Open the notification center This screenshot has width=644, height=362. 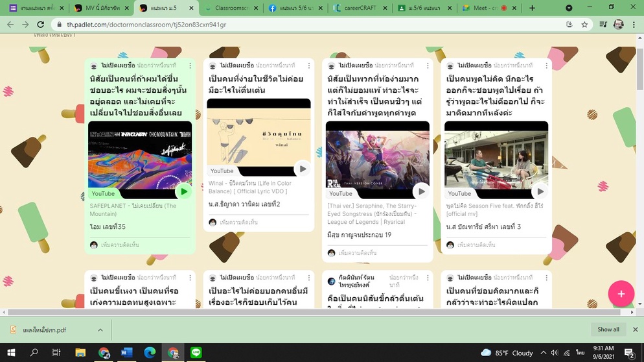[x=629, y=352]
